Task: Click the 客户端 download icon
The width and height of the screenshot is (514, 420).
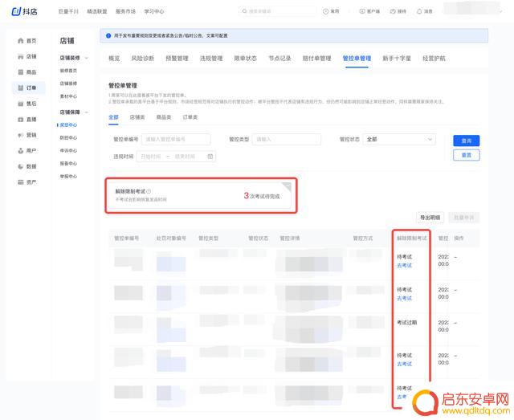Action: point(362,11)
